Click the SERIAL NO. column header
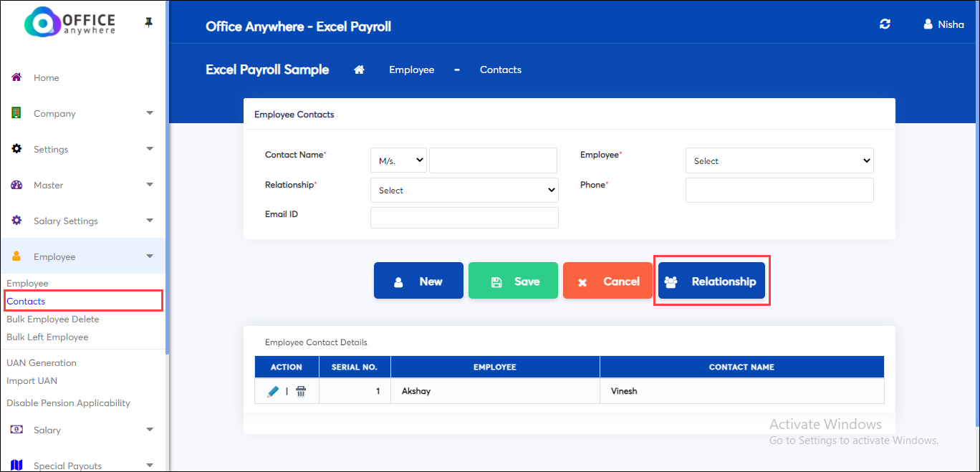The width and height of the screenshot is (980, 472). [355, 367]
